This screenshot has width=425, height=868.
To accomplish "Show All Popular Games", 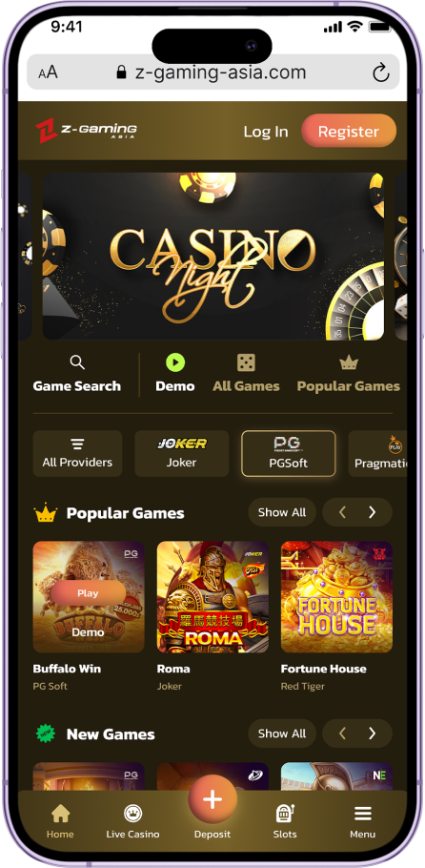I will pos(282,512).
